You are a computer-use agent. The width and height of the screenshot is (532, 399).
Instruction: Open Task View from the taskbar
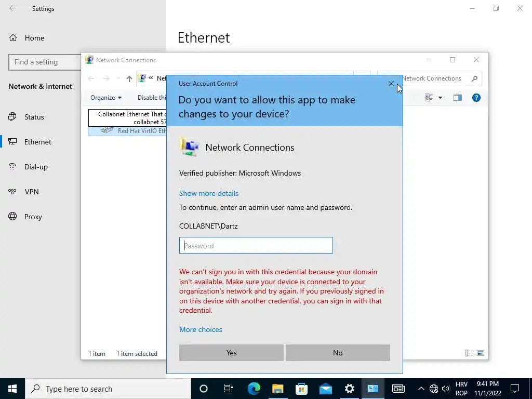(229, 389)
